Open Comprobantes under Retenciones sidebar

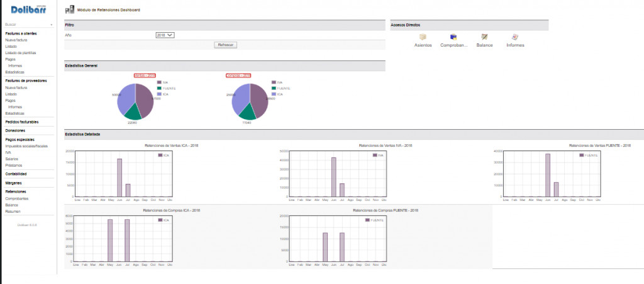click(18, 198)
